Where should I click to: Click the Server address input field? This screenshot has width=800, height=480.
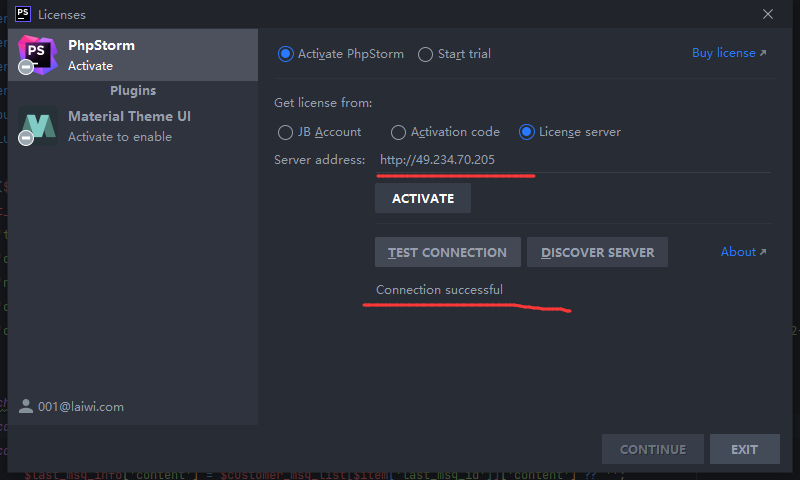570,160
